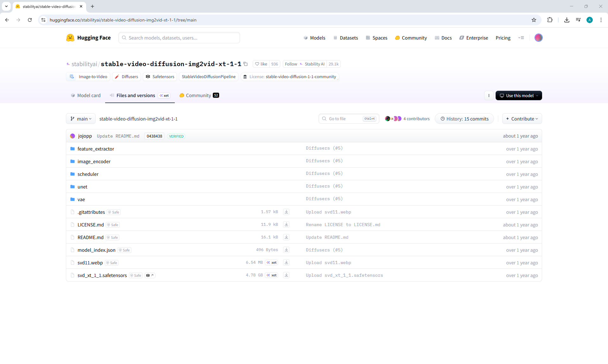The width and height of the screenshot is (608, 364).
Task: View History: 15 commits
Action: point(464,119)
